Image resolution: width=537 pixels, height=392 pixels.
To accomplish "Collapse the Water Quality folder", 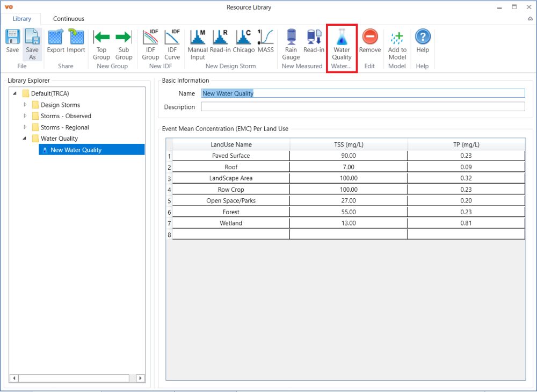I will [25, 139].
